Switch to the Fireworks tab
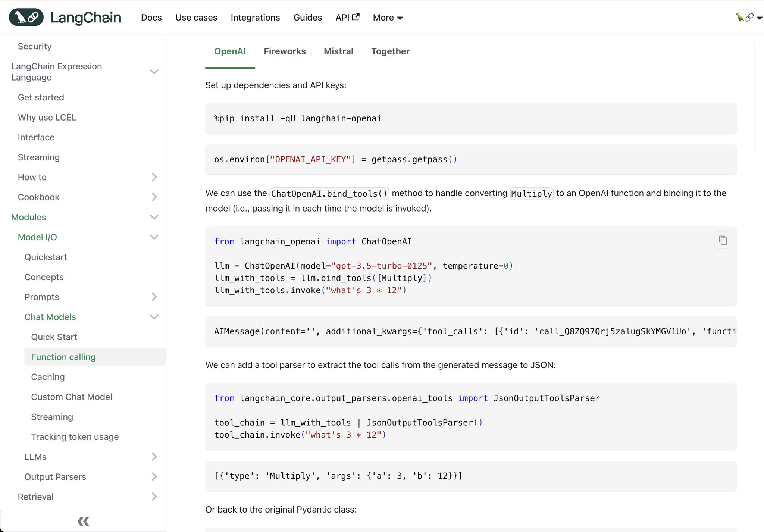 pos(285,51)
